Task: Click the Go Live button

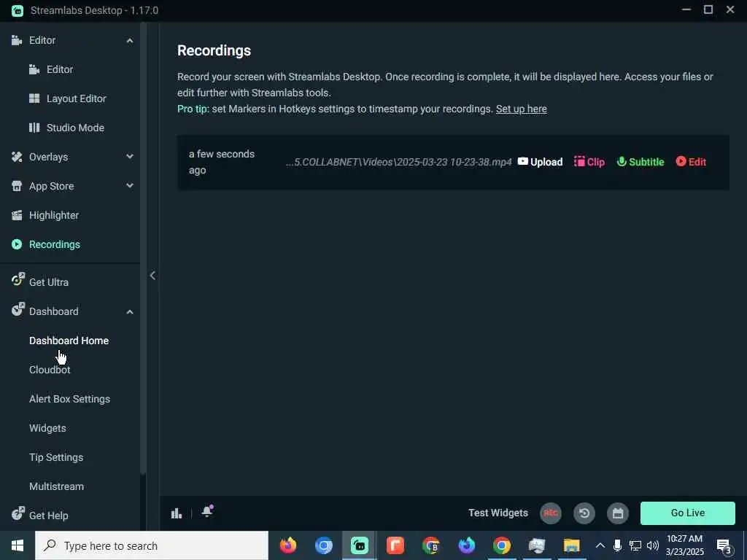Action: pos(687,513)
